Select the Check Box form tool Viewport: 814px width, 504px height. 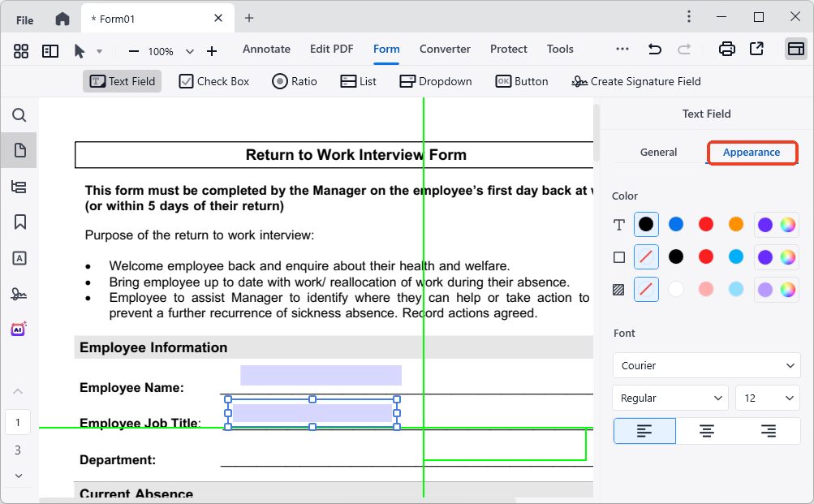213,80
